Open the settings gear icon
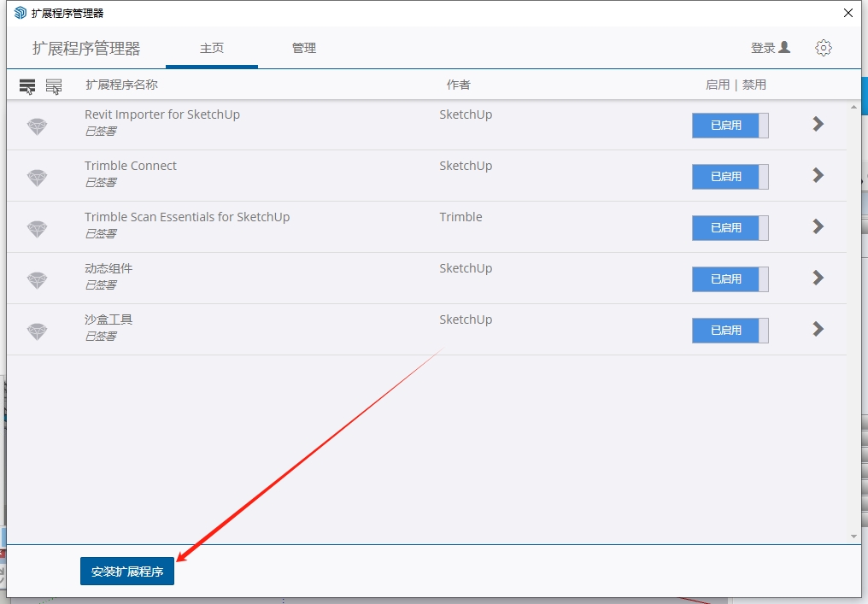 tap(824, 48)
